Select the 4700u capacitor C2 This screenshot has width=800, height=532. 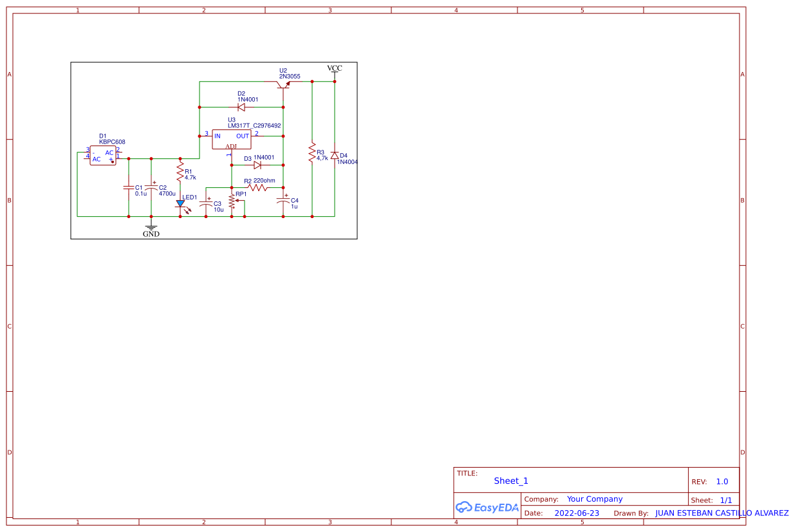(151, 187)
